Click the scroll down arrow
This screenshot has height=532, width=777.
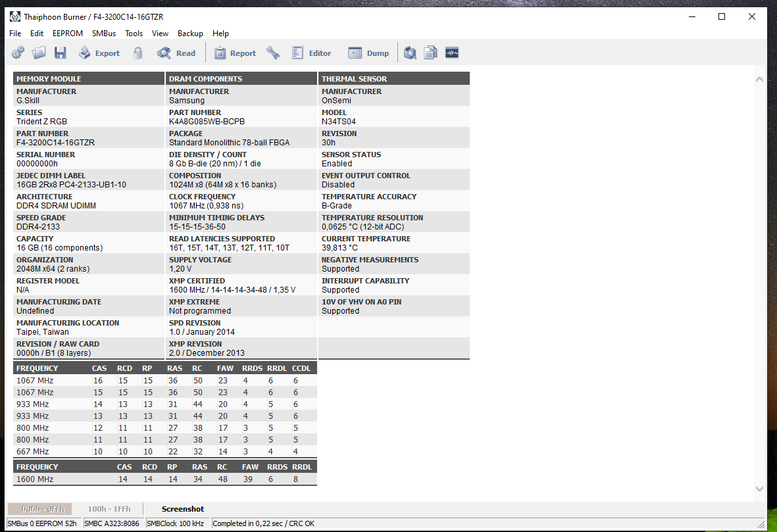(759, 489)
